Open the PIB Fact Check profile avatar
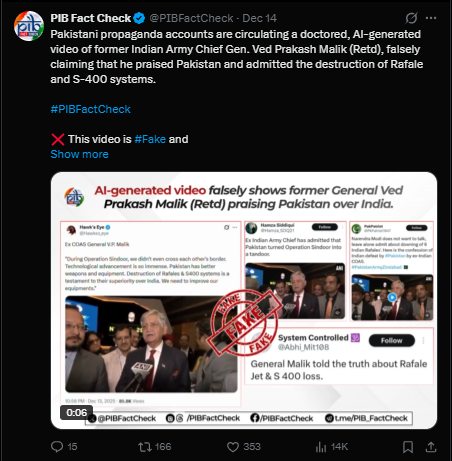 coord(29,26)
